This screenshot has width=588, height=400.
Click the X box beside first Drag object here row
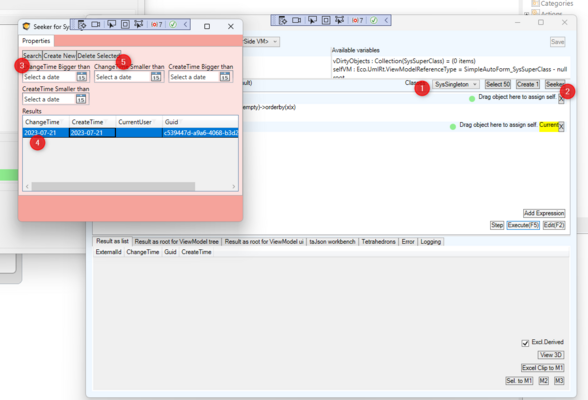pos(561,99)
